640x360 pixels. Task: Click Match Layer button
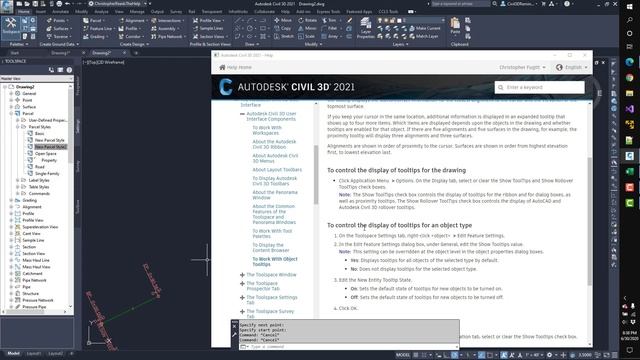tap(424, 36)
